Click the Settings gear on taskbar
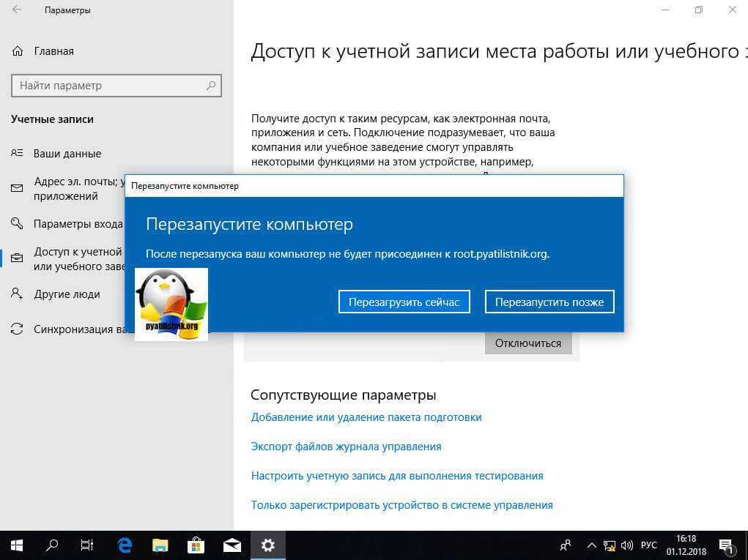Screen dimensions: 748x560 (267, 545)
